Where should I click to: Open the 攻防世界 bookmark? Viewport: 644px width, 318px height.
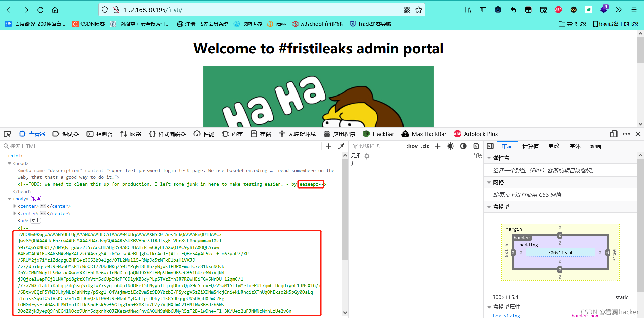(x=248, y=24)
